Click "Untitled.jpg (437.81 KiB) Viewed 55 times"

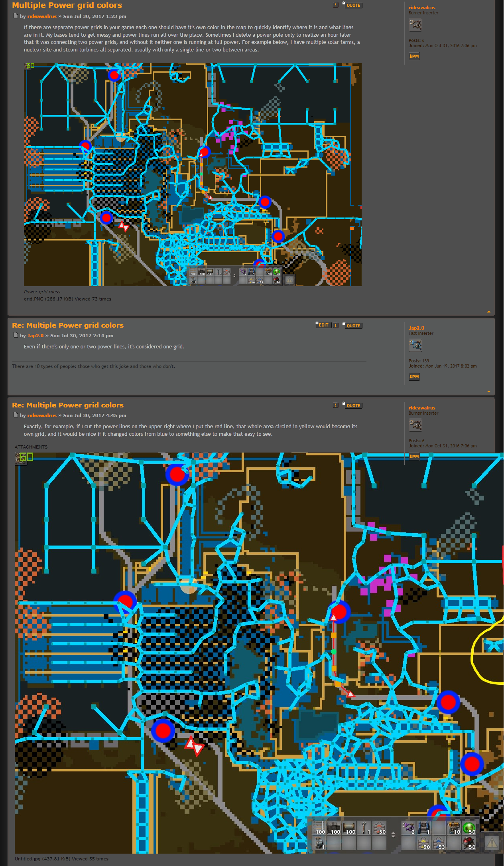point(61,859)
